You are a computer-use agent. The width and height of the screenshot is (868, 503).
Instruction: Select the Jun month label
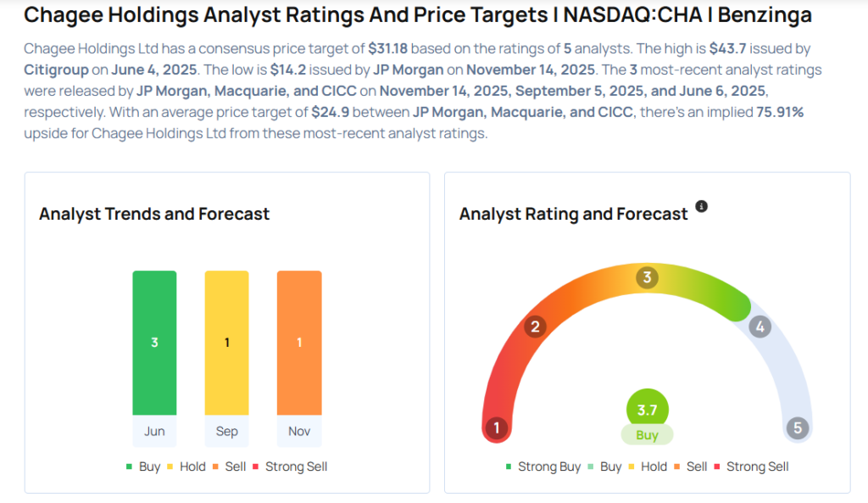click(154, 431)
